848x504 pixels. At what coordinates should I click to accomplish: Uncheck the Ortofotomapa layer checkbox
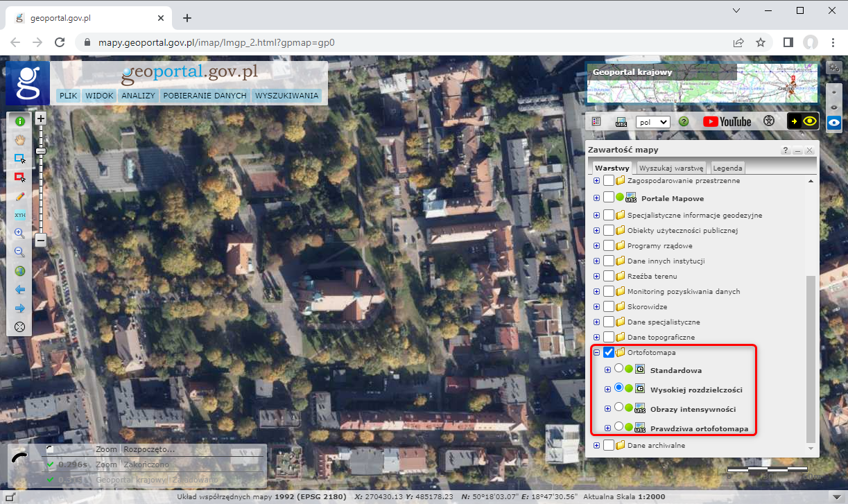(609, 353)
